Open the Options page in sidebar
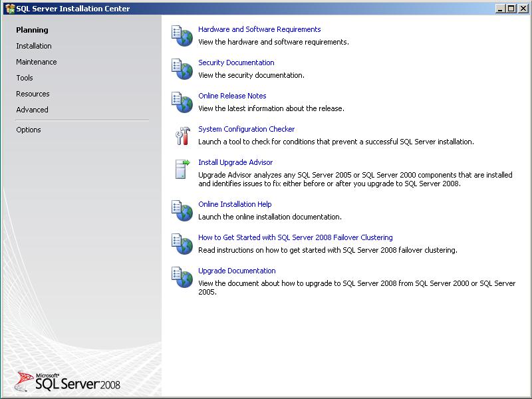Image resolution: width=532 pixels, height=399 pixels. [x=29, y=130]
